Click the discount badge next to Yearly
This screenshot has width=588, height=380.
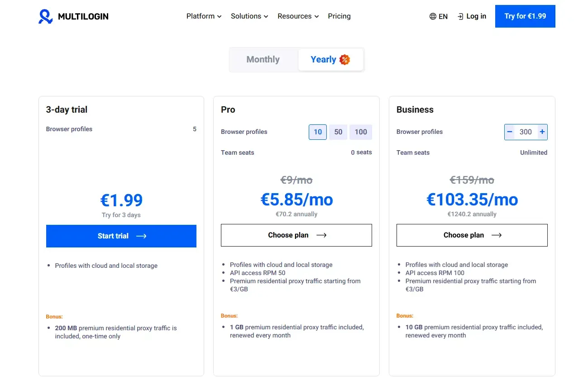(344, 59)
